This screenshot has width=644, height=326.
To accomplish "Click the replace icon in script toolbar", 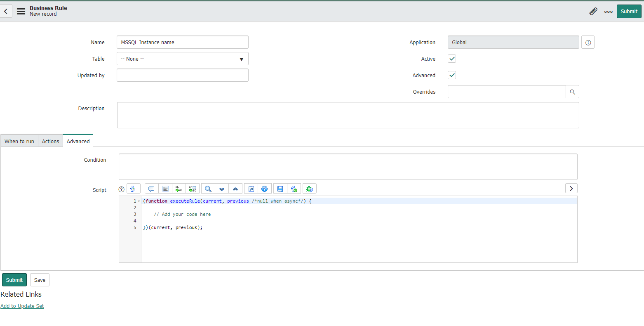I will (179, 189).
